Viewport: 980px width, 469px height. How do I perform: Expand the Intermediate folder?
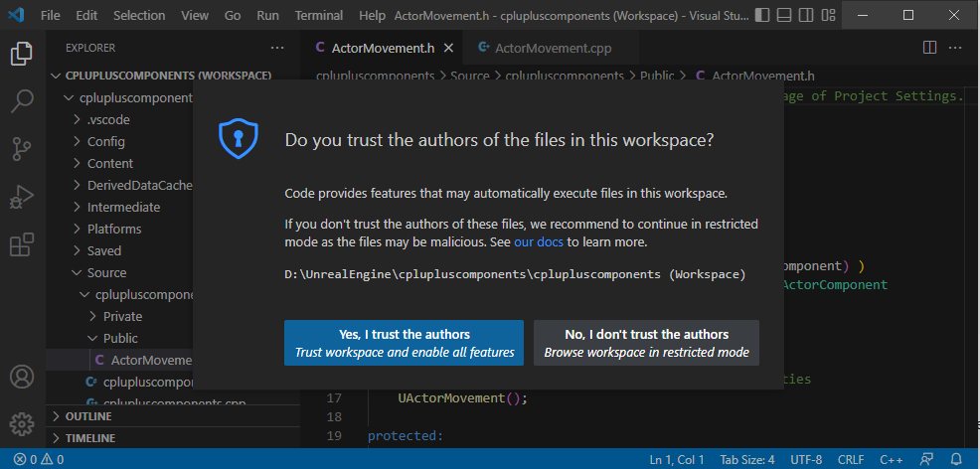[x=123, y=207]
